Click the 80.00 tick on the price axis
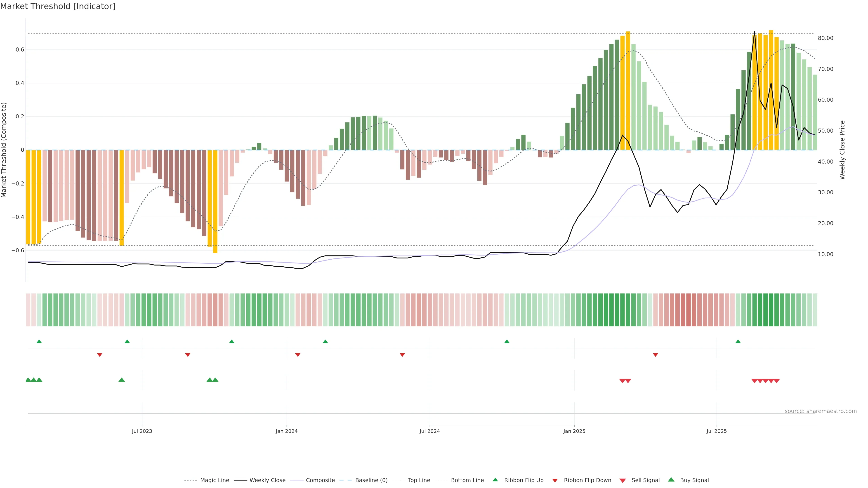This screenshot has width=868, height=488. tap(826, 38)
